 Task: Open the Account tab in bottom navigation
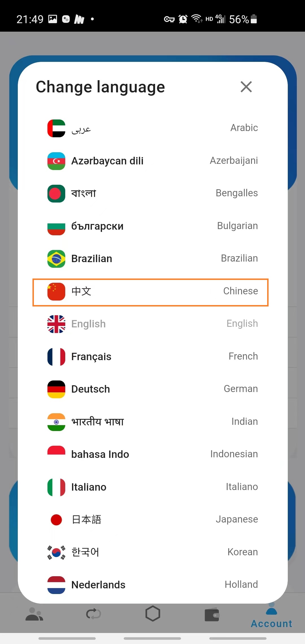click(272, 616)
